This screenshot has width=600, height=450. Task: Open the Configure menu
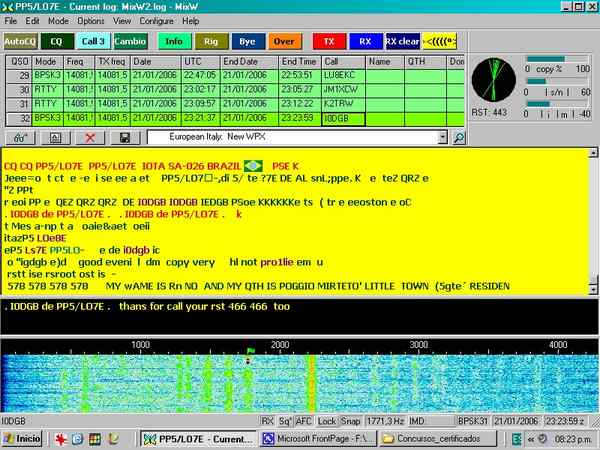tap(157, 20)
